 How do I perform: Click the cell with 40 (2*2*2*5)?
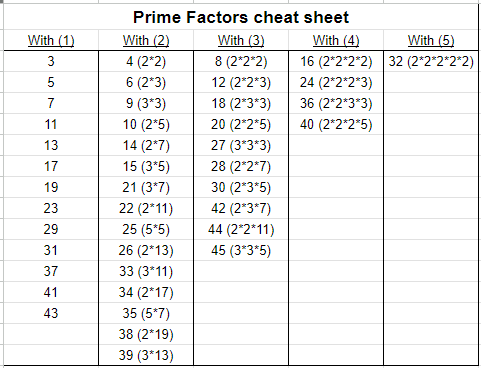336,124
